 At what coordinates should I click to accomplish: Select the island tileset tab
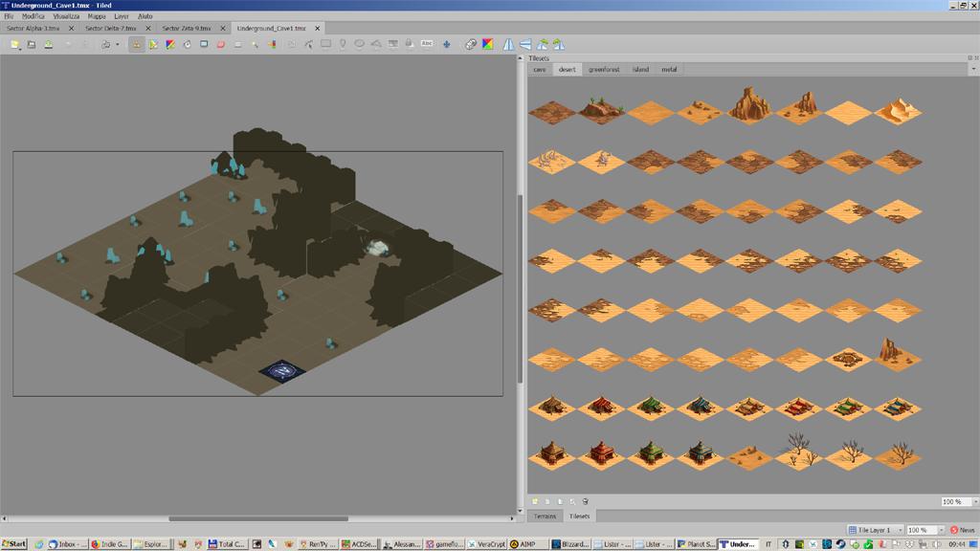[640, 69]
